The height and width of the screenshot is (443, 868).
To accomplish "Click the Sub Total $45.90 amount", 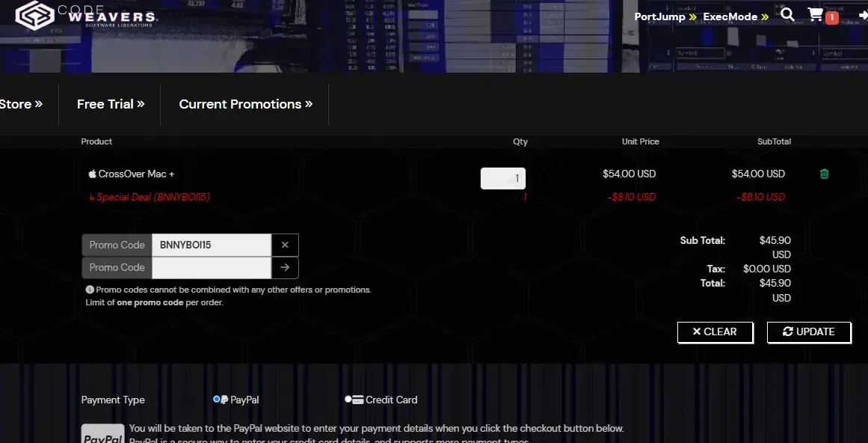I will pos(775,248).
